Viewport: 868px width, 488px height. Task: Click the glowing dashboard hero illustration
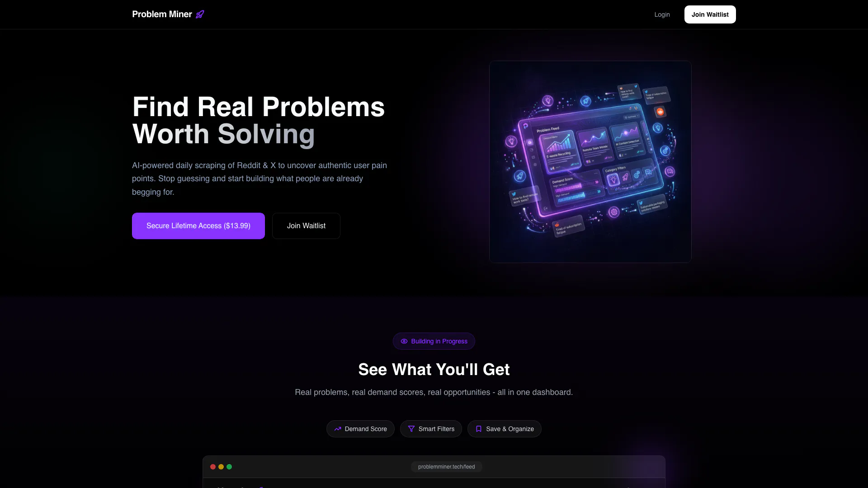[x=590, y=162]
